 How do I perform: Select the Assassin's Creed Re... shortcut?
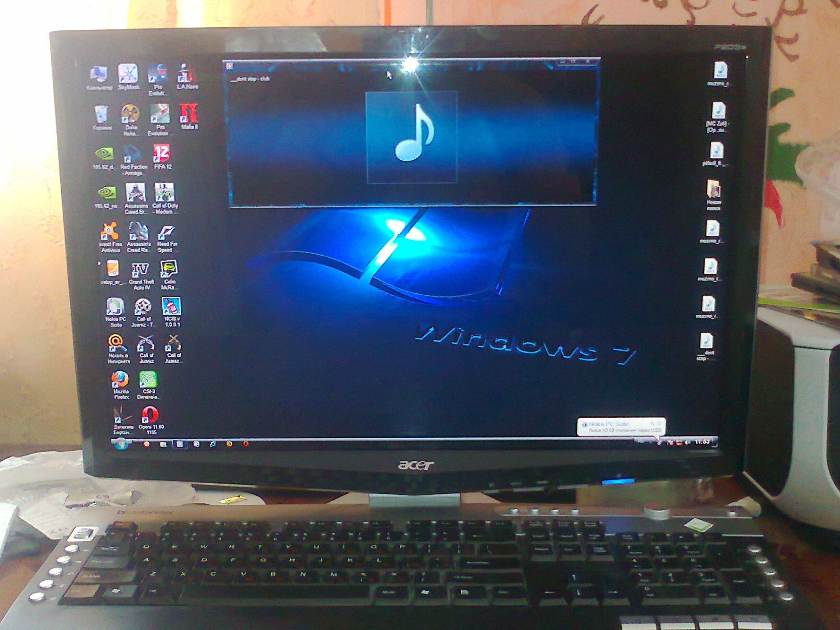point(138,237)
